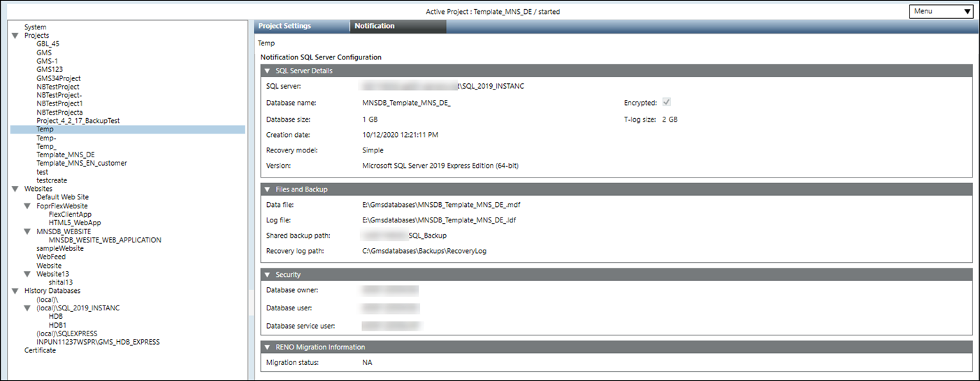Viewport: 980px width, 381px height.
Task: Collapse the Projects tree node
Action: [15, 36]
